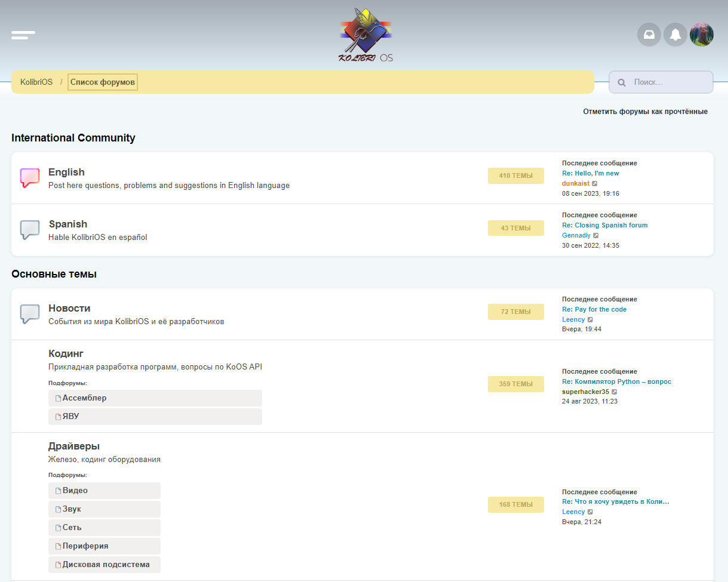Click the KolibriOS logo

tap(365, 35)
